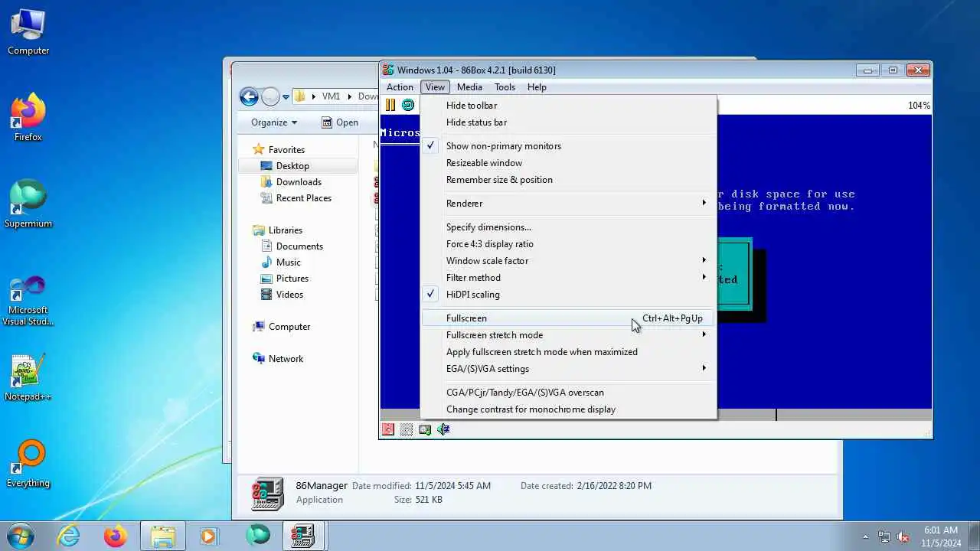The height and width of the screenshot is (551, 980).
Task: Expand the Filter method submenu
Action: pos(569,278)
